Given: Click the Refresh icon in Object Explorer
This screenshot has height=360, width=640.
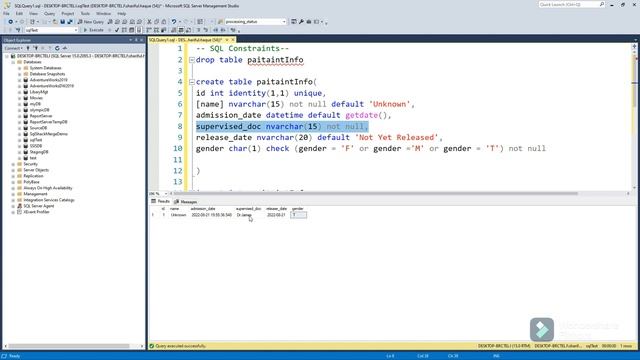Looking at the screenshot, I should pyautogui.click(x=57, y=48).
